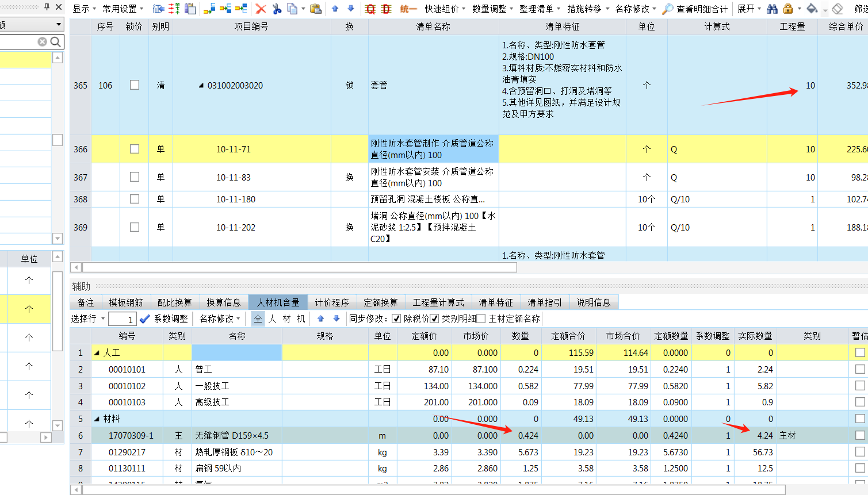Open the 快速组价 dropdown
The width and height of the screenshot is (868, 495).
[x=445, y=9]
